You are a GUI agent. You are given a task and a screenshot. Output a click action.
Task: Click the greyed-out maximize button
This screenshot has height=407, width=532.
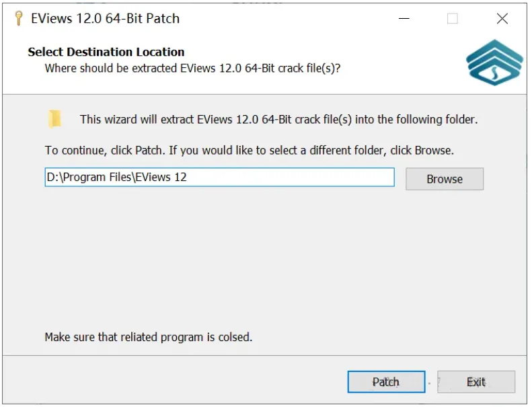453,19
